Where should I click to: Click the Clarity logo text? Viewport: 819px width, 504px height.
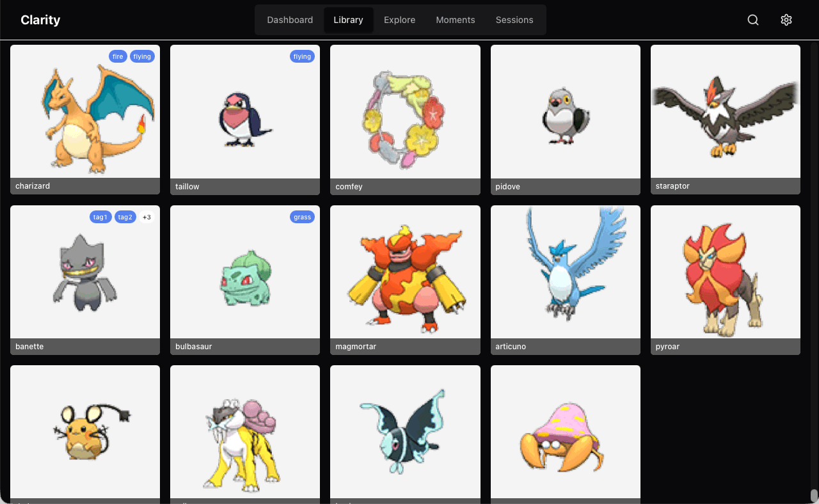[40, 20]
